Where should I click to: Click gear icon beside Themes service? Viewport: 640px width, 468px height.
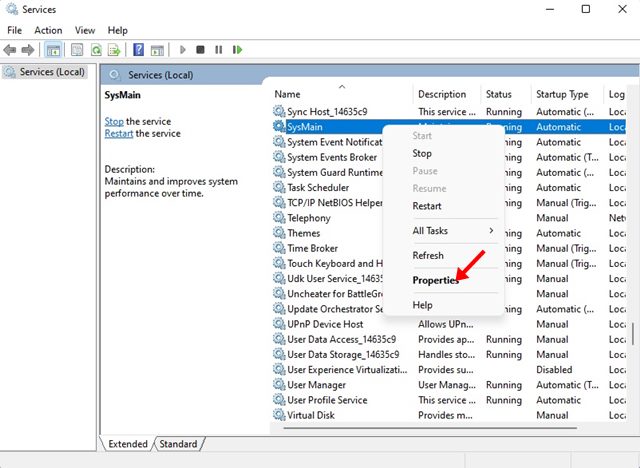[279, 233]
